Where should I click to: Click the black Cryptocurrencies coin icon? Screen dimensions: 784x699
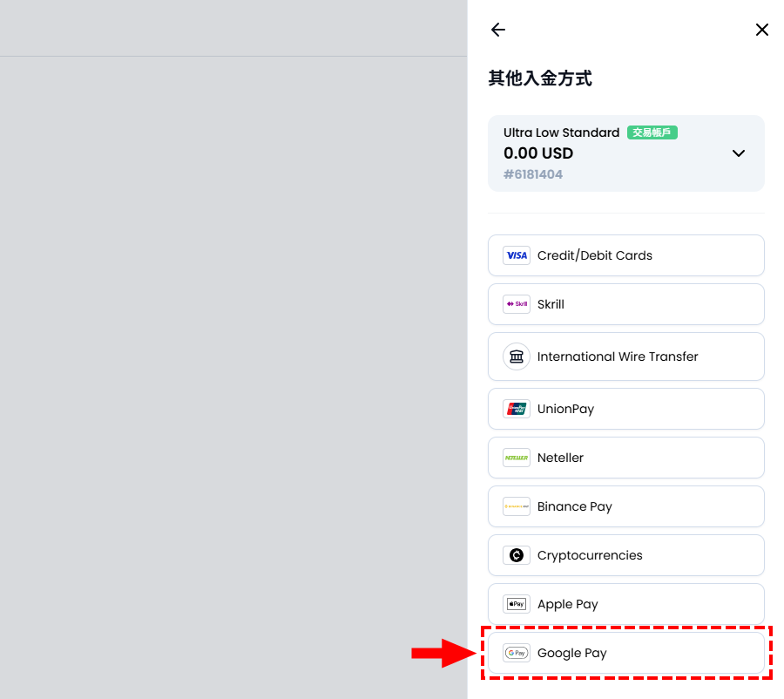click(x=517, y=555)
